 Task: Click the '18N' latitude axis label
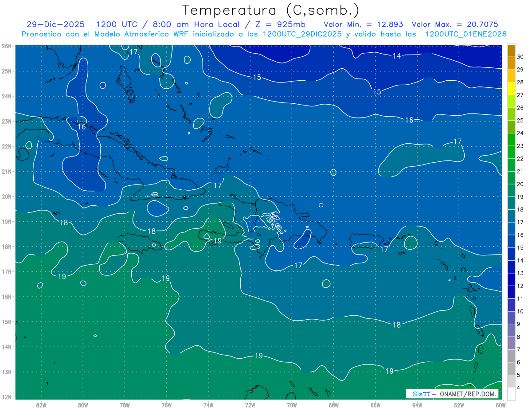pos(7,247)
